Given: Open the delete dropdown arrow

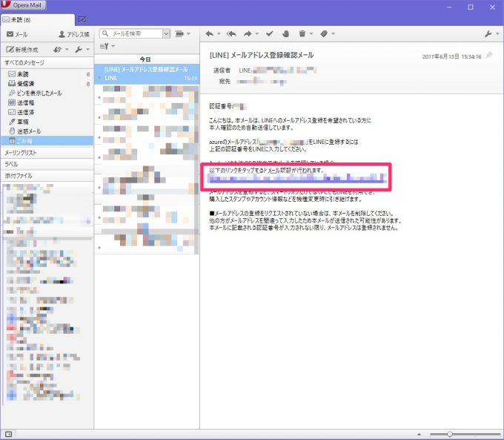Looking at the screenshot, I should tap(311, 33).
